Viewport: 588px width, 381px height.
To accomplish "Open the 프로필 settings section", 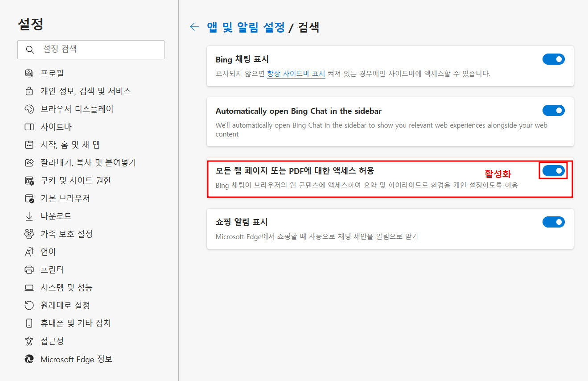I will 52,73.
